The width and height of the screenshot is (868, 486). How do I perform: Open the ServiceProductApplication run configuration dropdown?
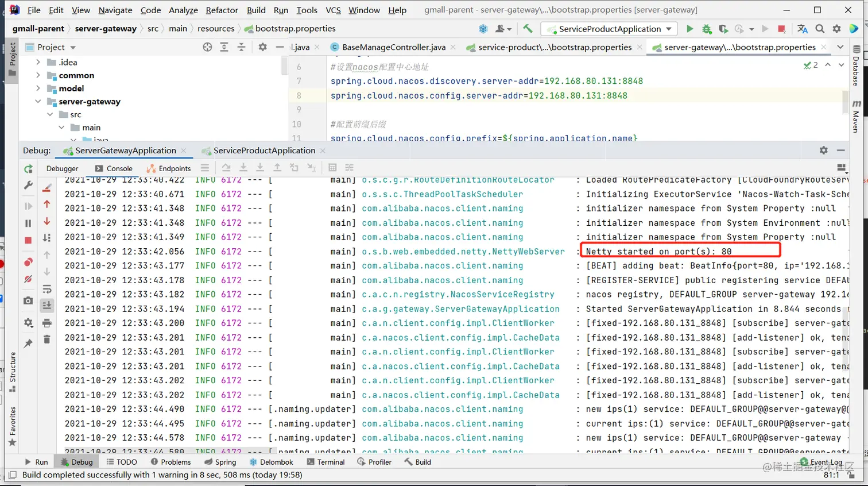pos(609,29)
